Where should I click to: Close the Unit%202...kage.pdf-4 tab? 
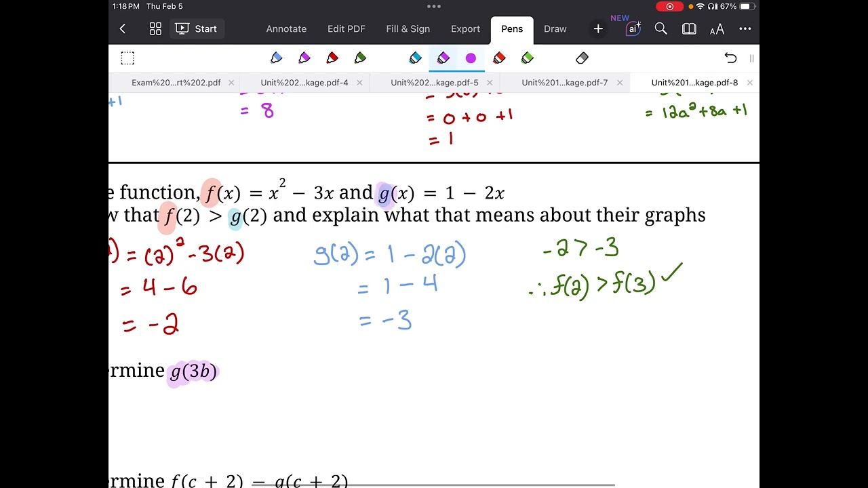tap(359, 83)
